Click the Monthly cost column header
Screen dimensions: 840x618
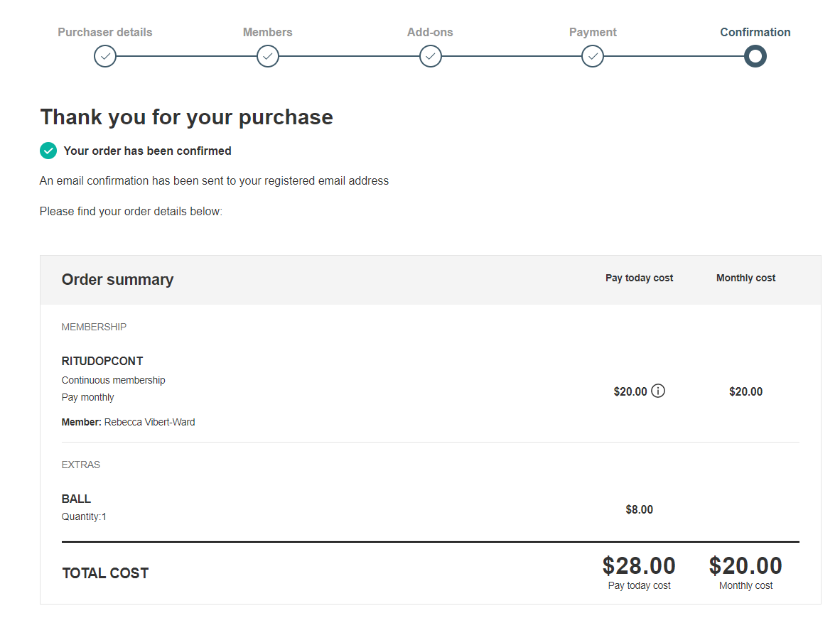pos(745,278)
